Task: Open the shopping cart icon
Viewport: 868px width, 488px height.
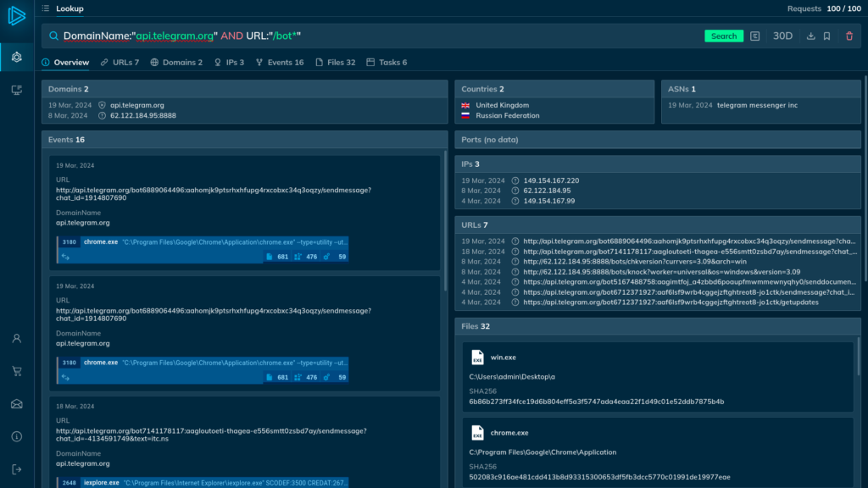Action: point(17,371)
